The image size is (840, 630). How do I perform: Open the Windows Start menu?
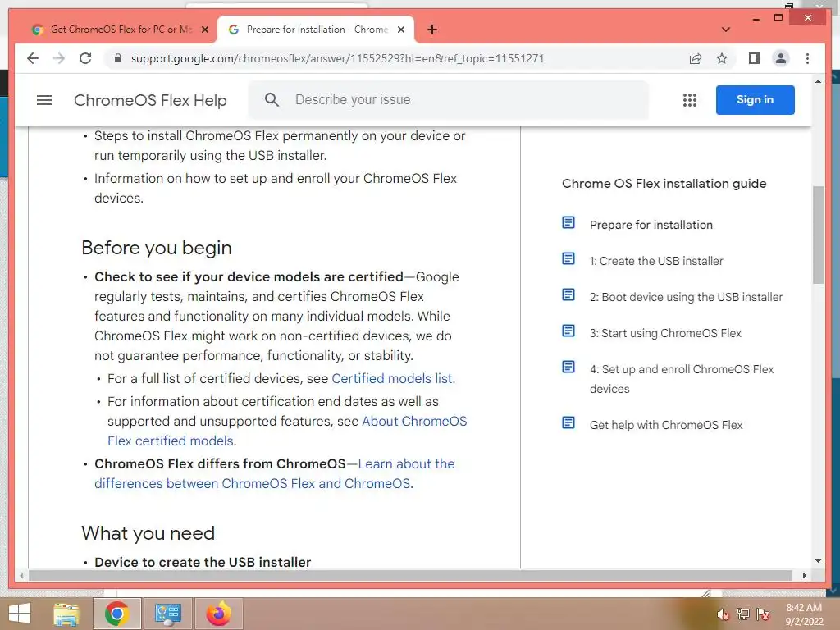click(x=20, y=614)
